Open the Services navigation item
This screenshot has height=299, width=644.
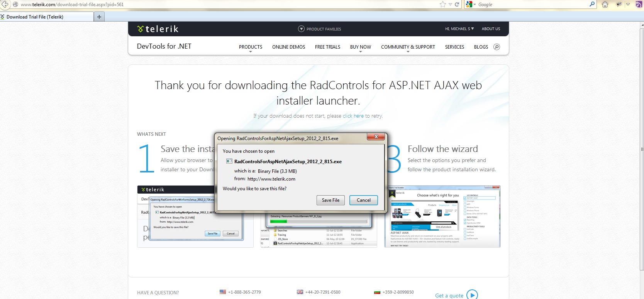pyautogui.click(x=455, y=47)
